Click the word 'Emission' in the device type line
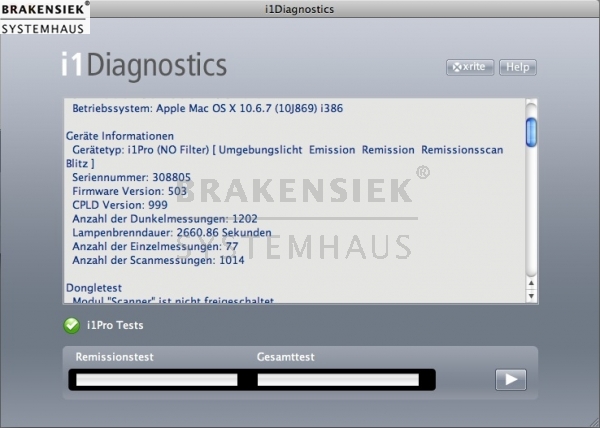 [332, 150]
